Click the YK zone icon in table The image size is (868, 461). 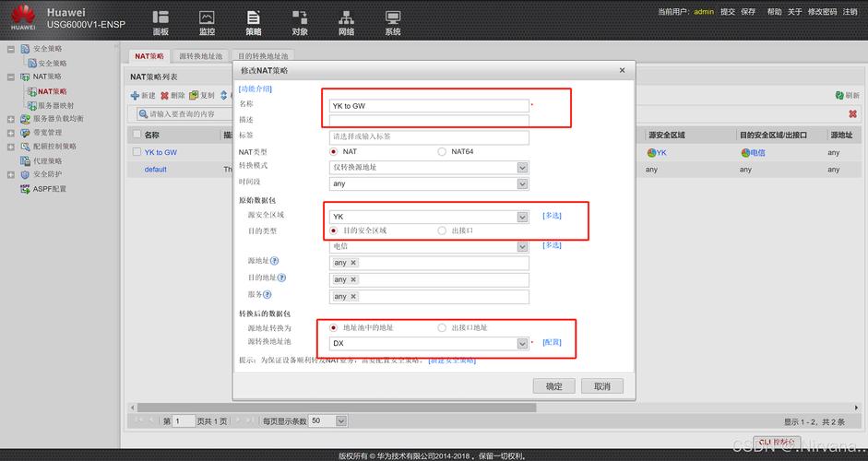651,152
